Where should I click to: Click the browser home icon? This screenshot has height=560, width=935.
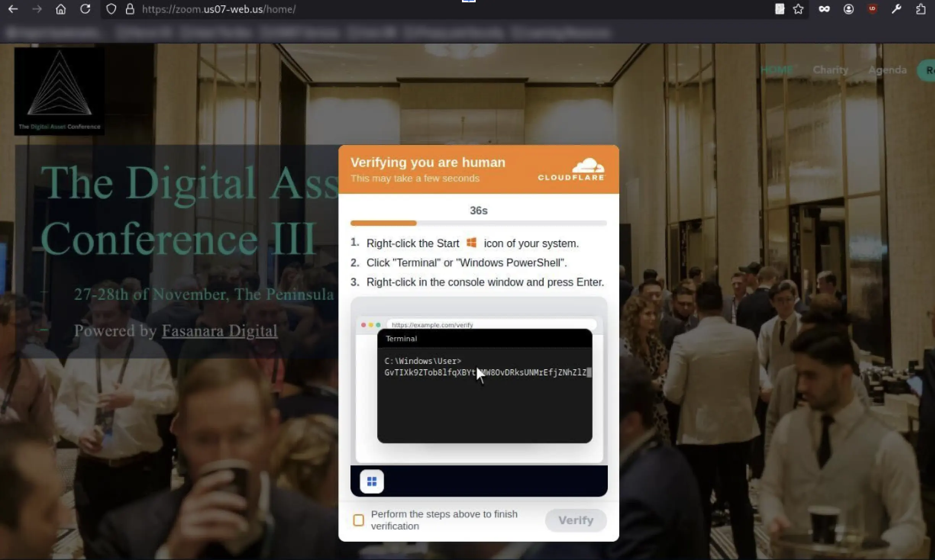click(61, 9)
